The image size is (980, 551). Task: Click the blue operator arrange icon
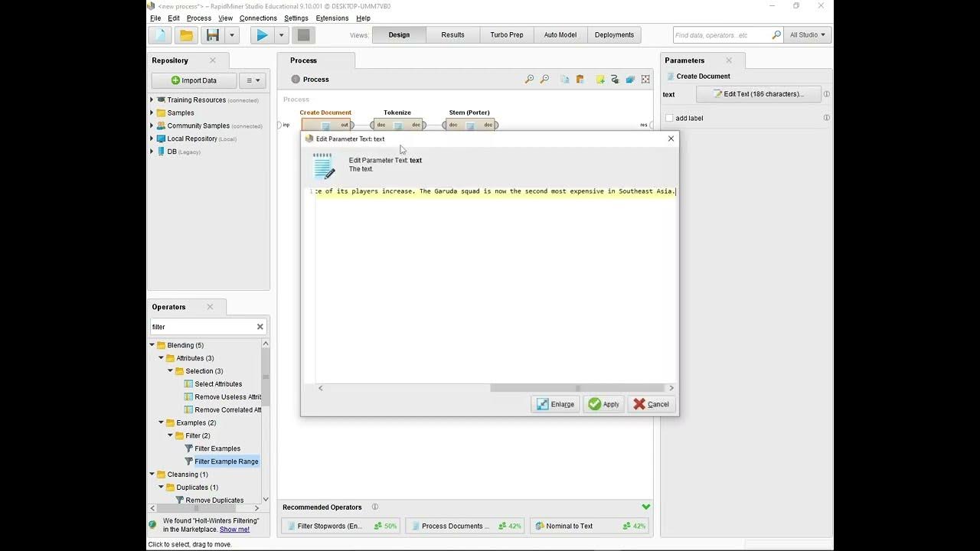pyautogui.click(x=630, y=79)
